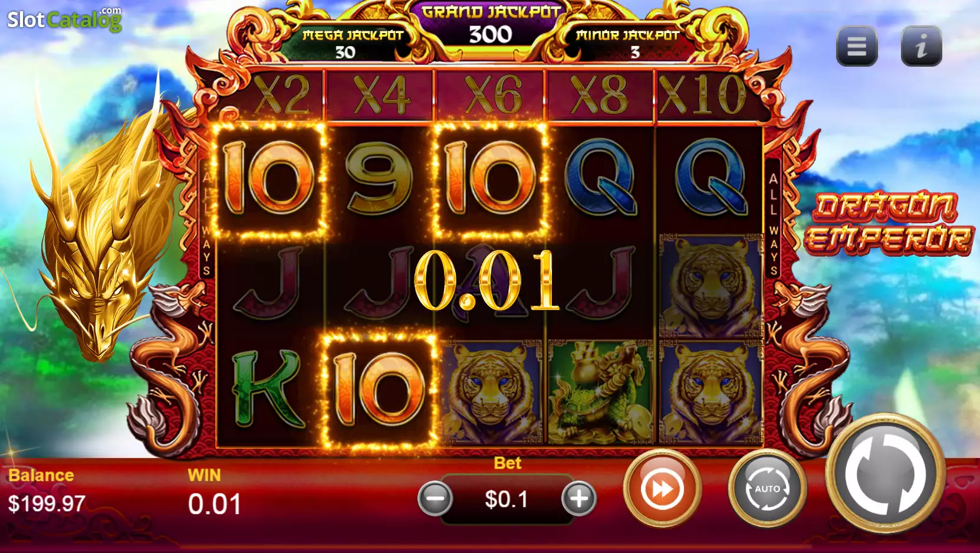This screenshot has width=980, height=553.
Task: Decrease bet with minus button
Action: click(435, 499)
